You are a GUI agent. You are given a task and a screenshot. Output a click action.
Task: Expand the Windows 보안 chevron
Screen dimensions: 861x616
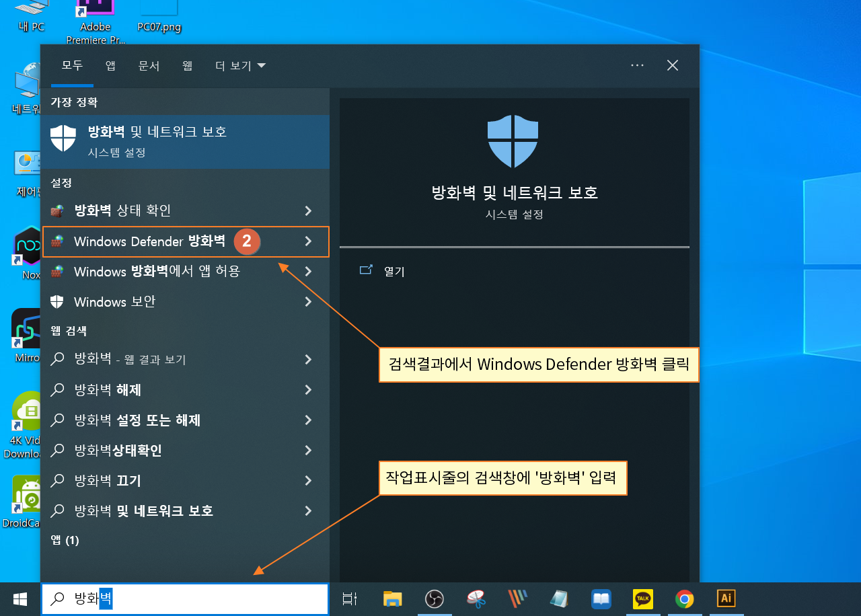(308, 302)
